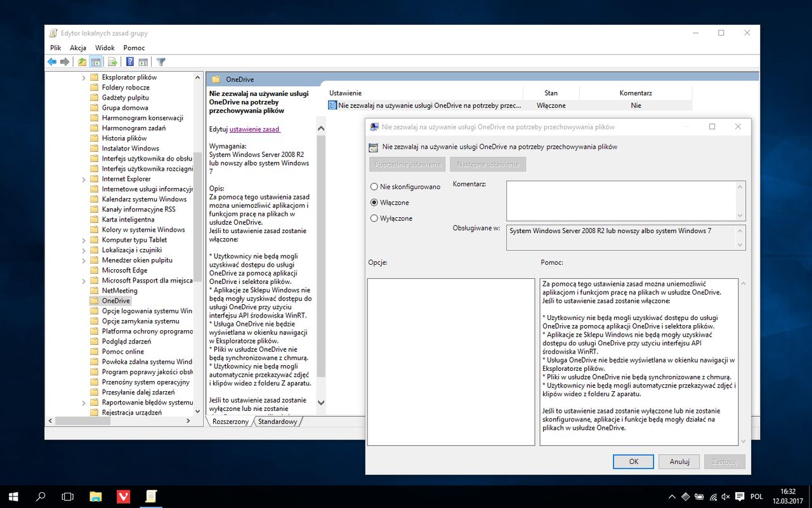Choose the 'Wyłączone' radio option

tap(374, 218)
